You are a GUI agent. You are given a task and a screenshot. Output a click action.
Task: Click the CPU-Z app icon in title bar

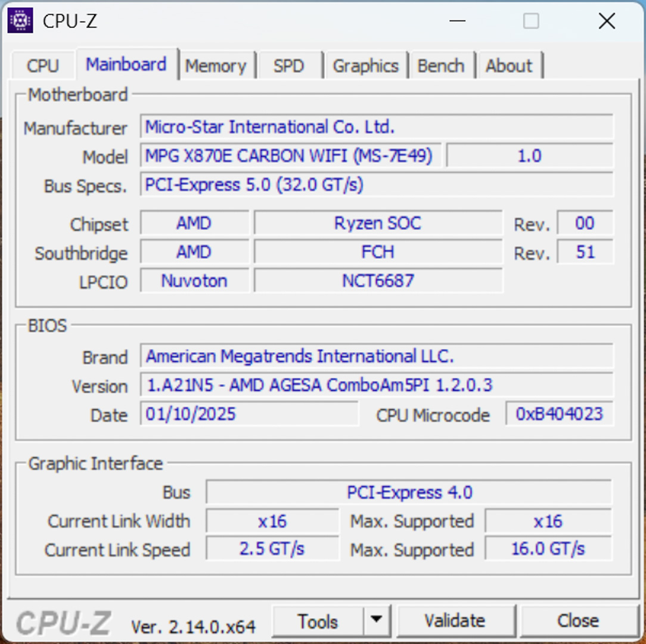20,20
